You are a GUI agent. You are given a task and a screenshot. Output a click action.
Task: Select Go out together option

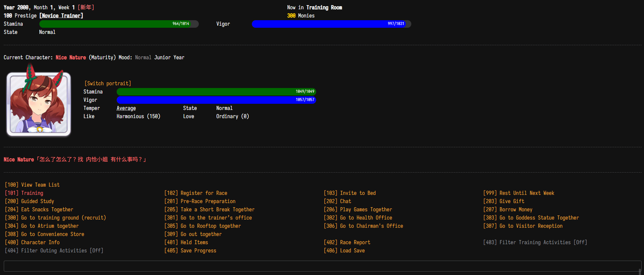point(193,234)
